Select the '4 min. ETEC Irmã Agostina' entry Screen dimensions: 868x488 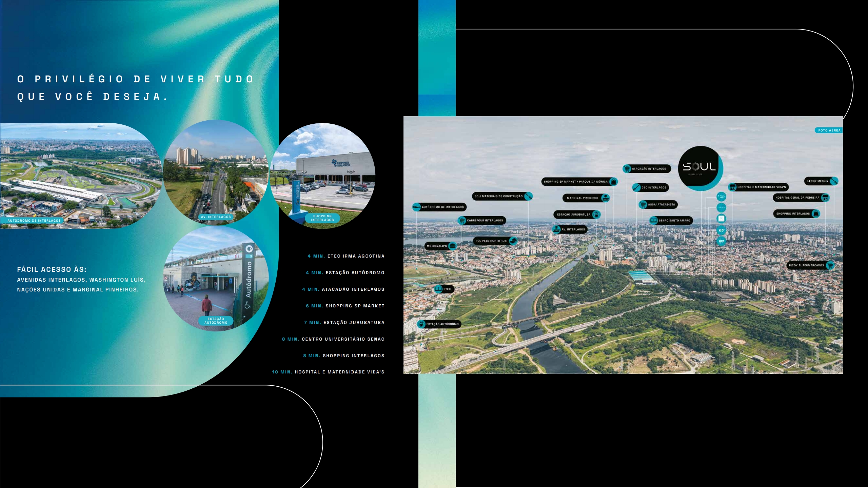pos(346,256)
